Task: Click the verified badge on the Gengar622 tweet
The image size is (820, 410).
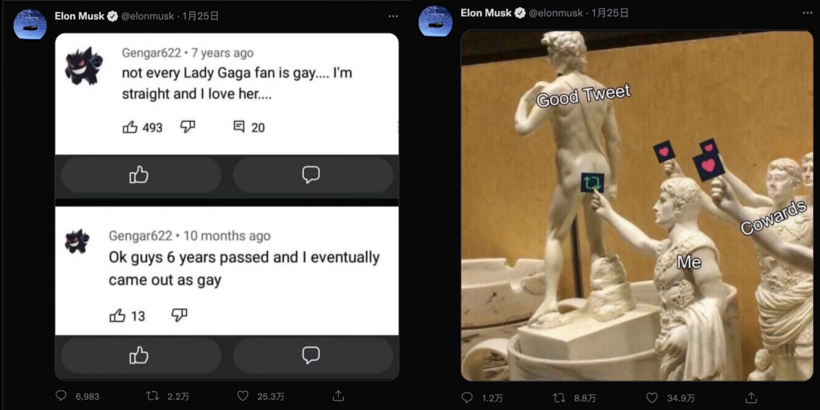Action: tap(113, 16)
